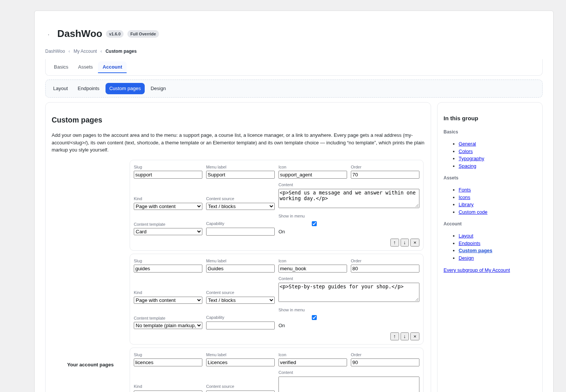The height and width of the screenshot is (392, 566).
Task: Click the Slug field containing support
Action: click(x=168, y=175)
